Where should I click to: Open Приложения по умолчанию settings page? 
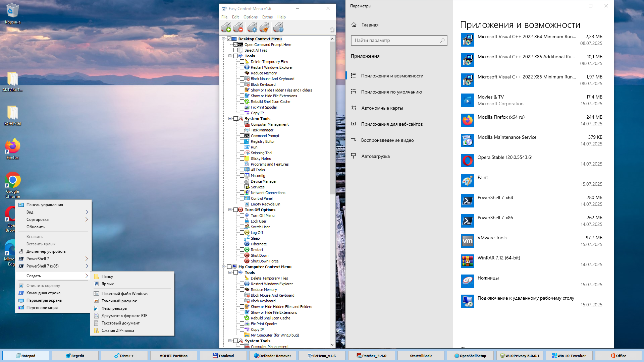(x=399, y=92)
